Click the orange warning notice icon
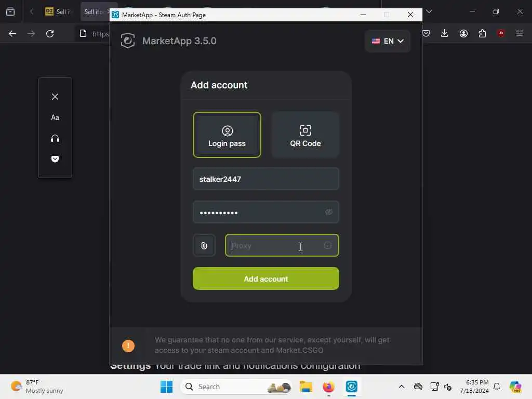Image resolution: width=532 pixels, height=399 pixels. tap(128, 345)
